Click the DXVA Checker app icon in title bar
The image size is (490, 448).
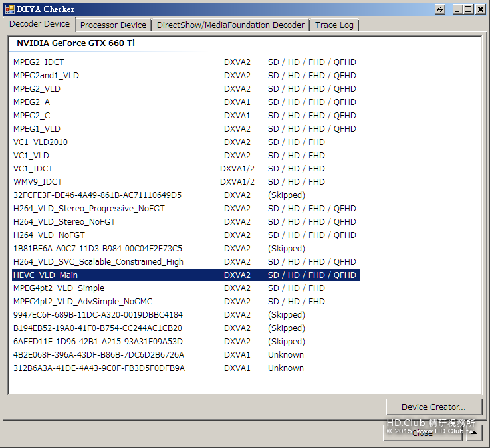[9, 9]
